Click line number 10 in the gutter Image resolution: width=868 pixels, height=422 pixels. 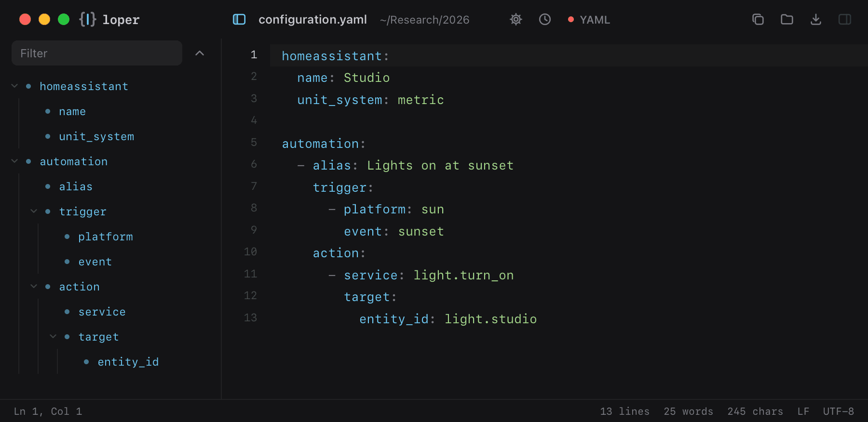(x=250, y=252)
